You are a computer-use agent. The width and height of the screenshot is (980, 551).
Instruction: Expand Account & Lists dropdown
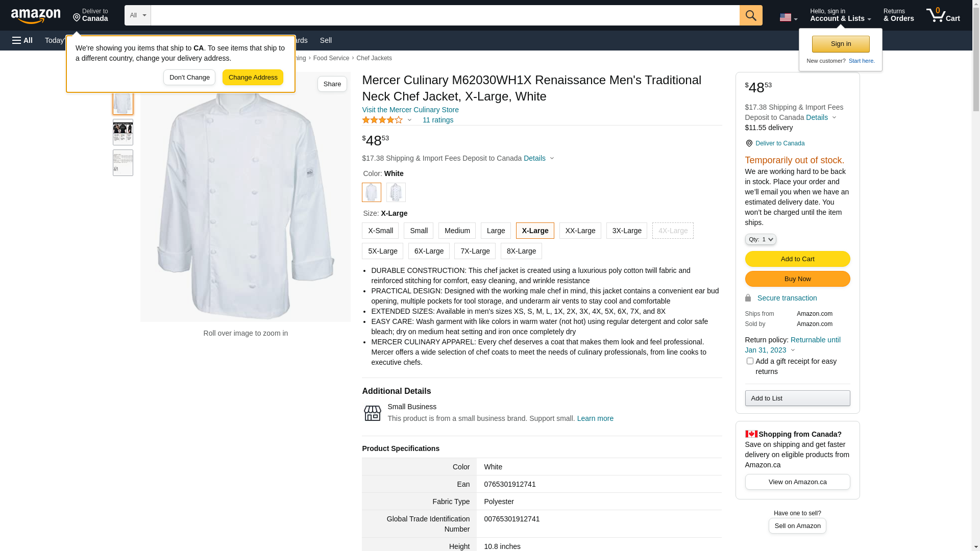click(x=840, y=15)
